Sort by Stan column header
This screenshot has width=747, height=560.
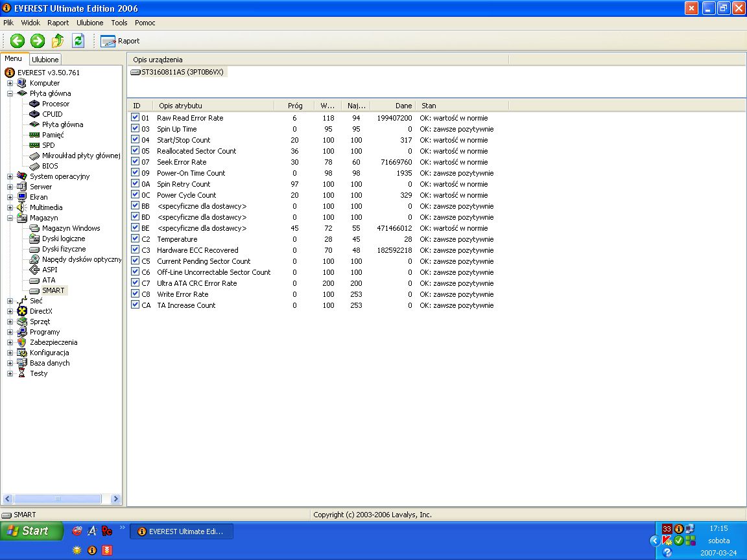pos(462,106)
